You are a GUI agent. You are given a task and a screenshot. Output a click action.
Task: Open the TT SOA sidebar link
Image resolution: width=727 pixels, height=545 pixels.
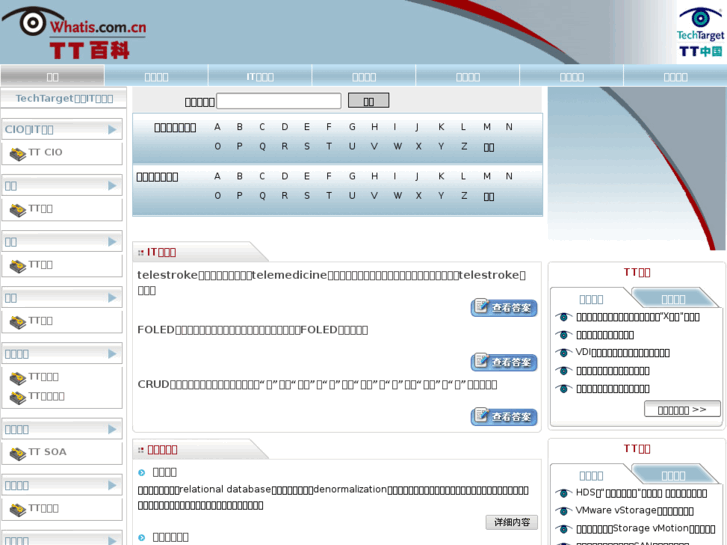point(47,452)
